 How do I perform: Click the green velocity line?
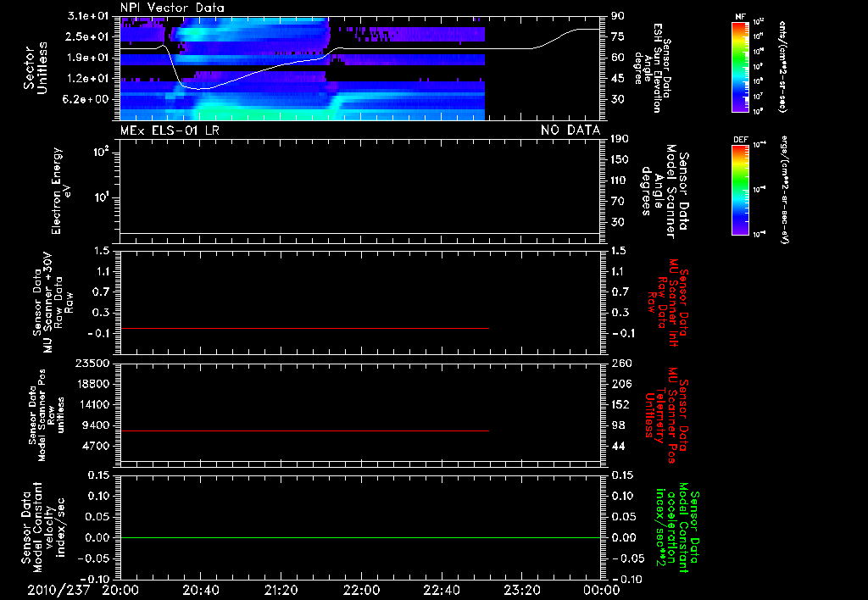tap(359, 537)
